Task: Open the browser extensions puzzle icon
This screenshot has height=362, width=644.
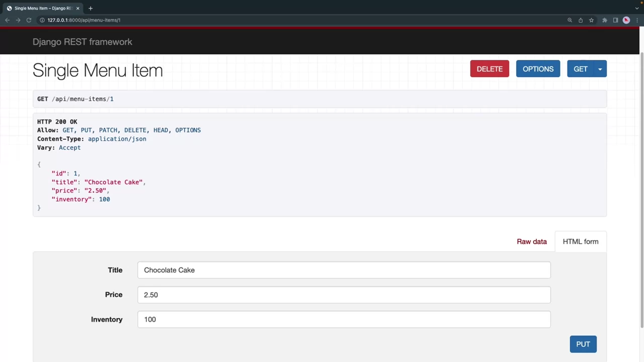Action: click(x=604, y=20)
